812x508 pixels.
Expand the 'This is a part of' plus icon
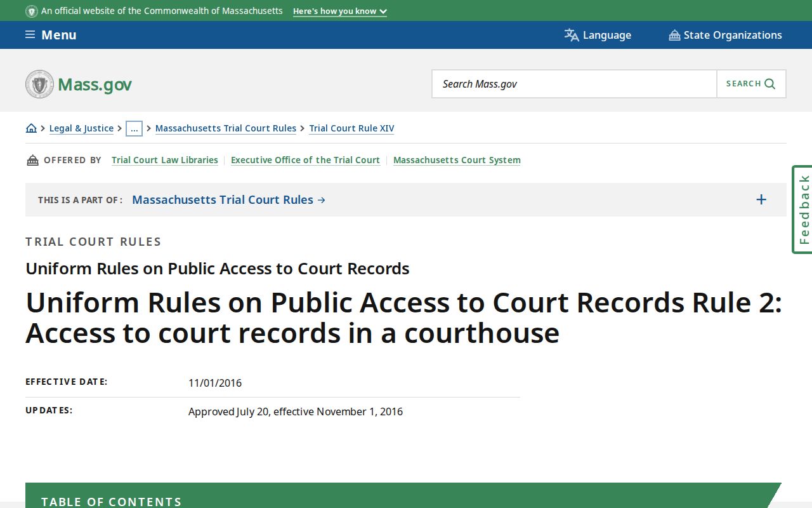tap(761, 200)
